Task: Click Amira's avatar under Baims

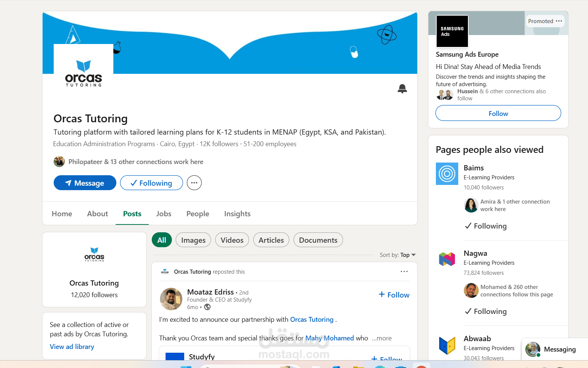Action: (471, 205)
